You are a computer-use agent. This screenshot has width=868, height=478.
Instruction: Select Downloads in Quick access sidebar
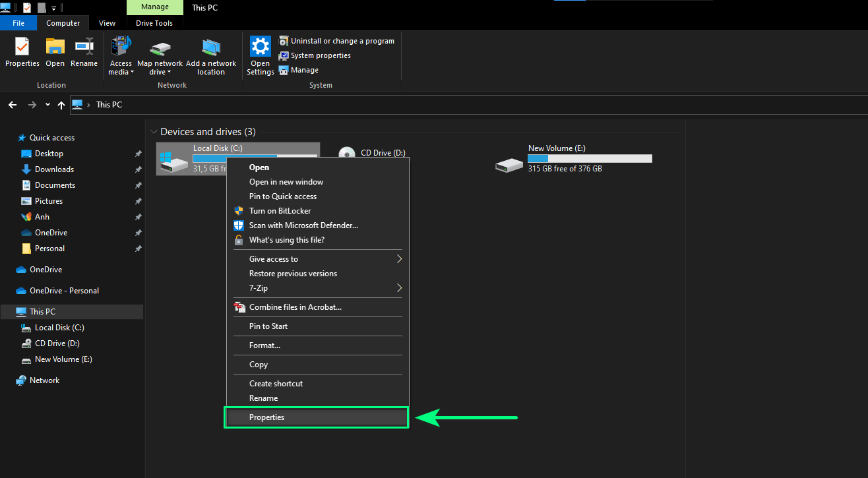click(54, 169)
